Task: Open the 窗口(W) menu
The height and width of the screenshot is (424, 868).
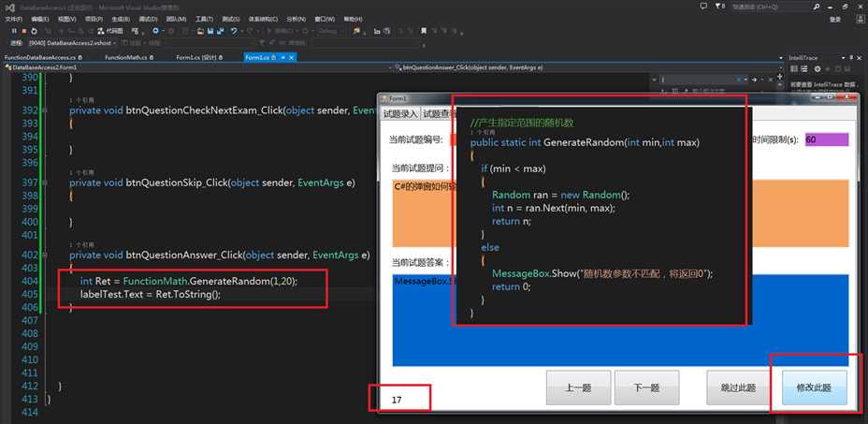Action: (x=325, y=20)
